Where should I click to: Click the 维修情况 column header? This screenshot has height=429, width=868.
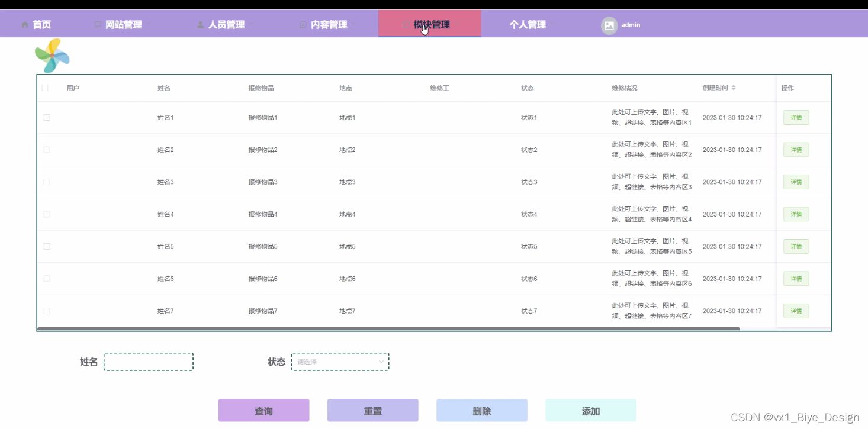[625, 88]
